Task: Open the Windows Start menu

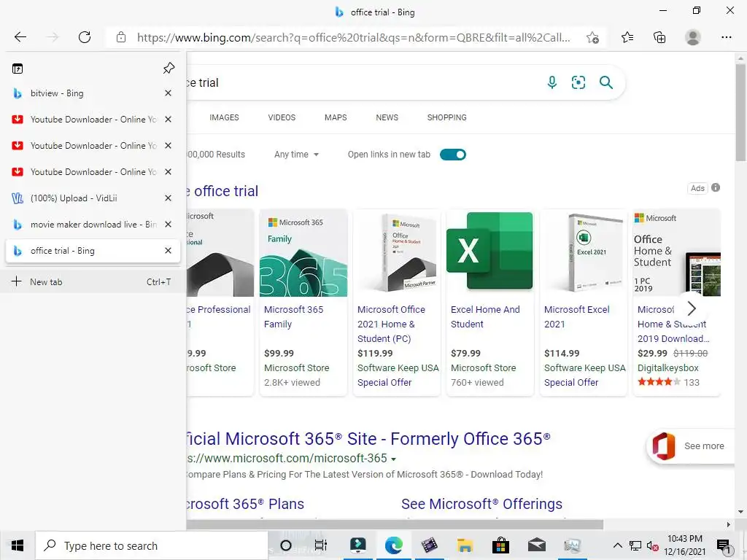Action: [x=18, y=545]
